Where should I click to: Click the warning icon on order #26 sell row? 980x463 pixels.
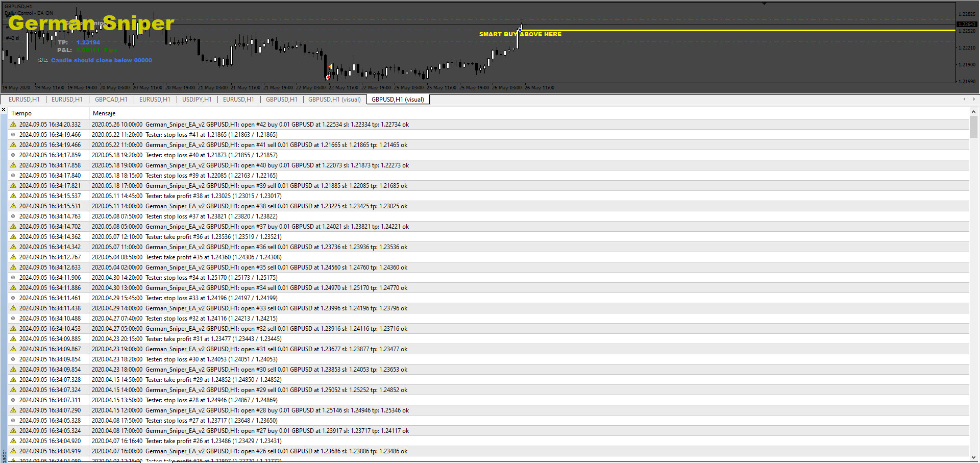coord(13,451)
